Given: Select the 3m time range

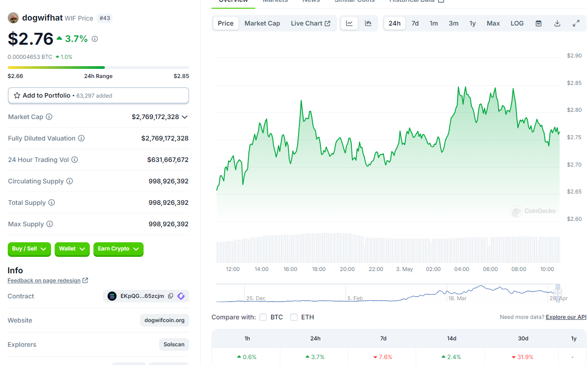Looking at the screenshot, I should 454,23.
